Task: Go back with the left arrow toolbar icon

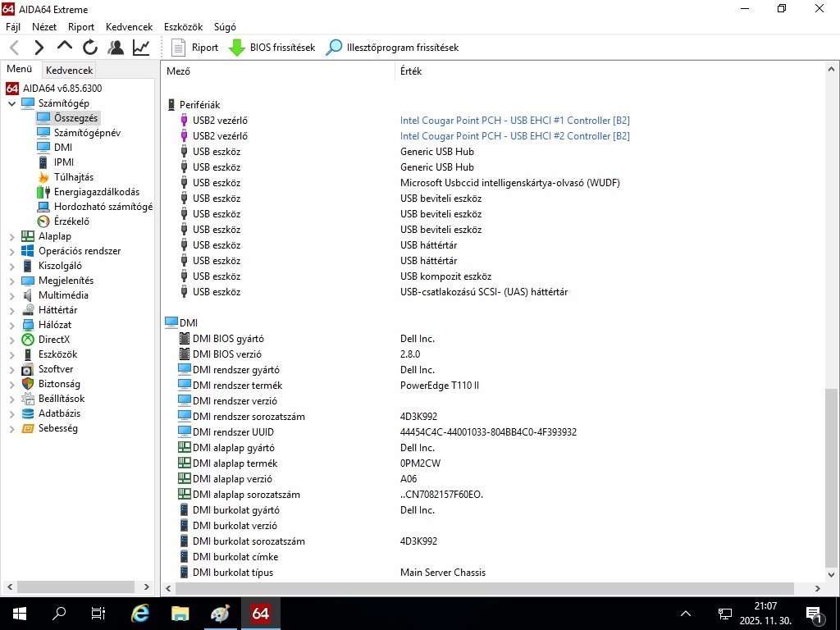Action: [x=15, y=48]
